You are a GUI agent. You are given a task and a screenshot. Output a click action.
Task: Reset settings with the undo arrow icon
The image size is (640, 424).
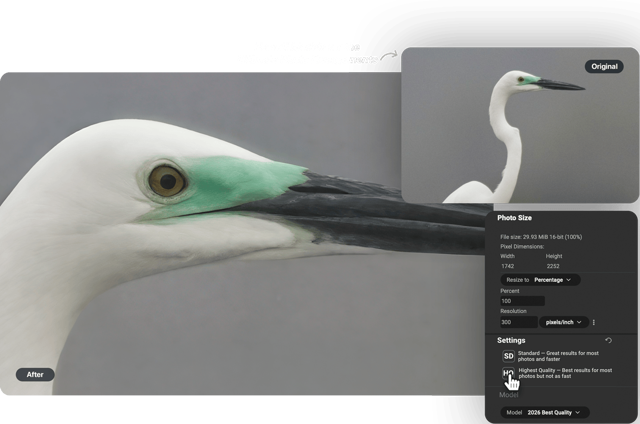pos(609,341)
